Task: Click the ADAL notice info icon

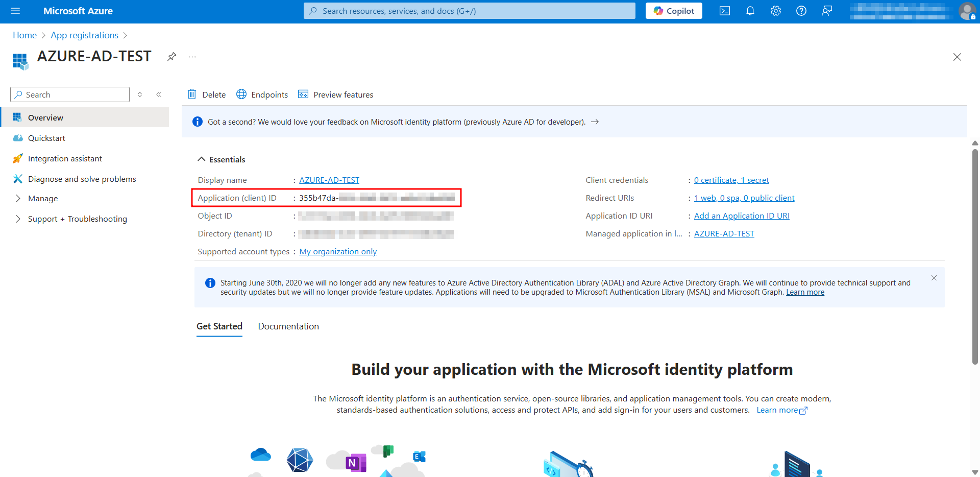Action: click(x=210, y=283)
